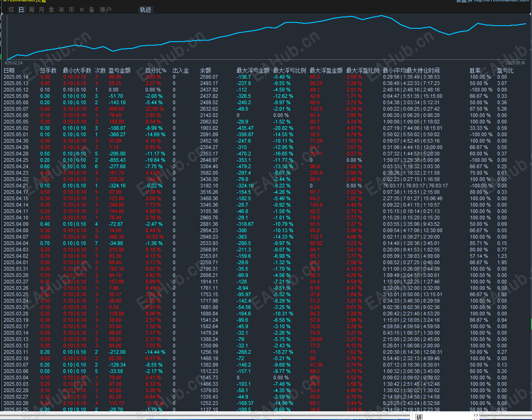
Task: Select the 2025.05.01 date row
Action: coord(16,135)
